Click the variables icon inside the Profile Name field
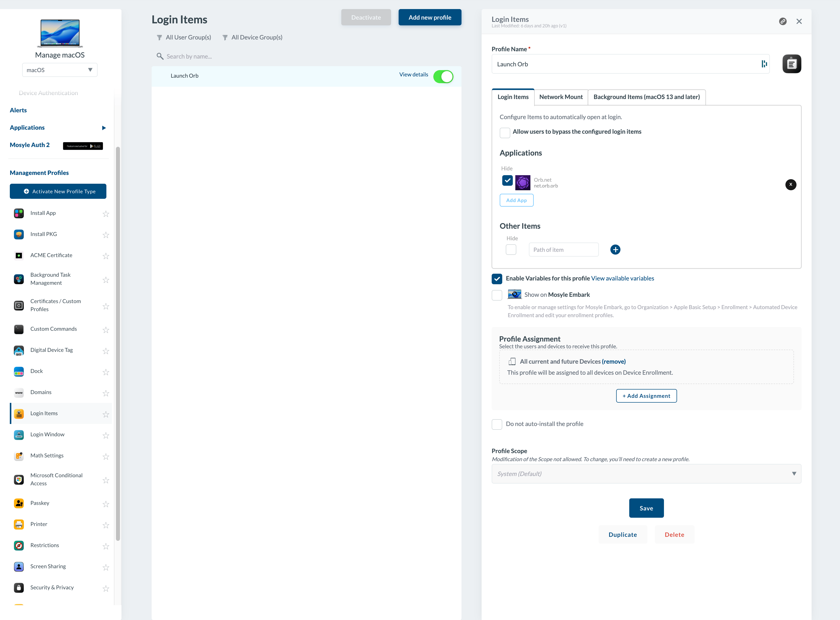840x620 pixels. tap(764, 64)
